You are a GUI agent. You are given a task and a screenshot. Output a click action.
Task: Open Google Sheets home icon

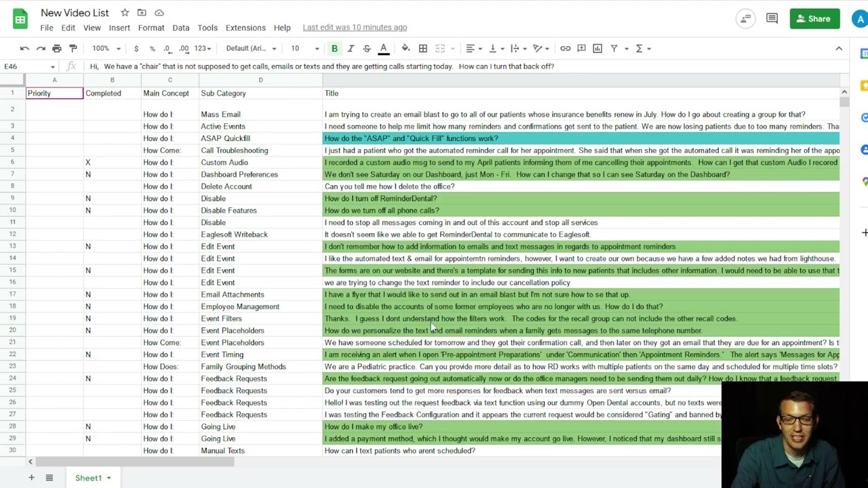(20, 19)
